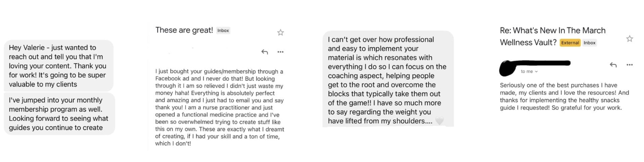Click the nurse practitioner email body text
The width and height of the screenshot is (644, 162).
tap(220, 108)
